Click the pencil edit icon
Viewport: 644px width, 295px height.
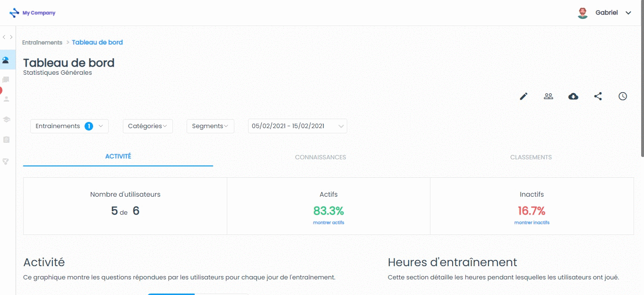pyautogui.click(x=524, y=96)
